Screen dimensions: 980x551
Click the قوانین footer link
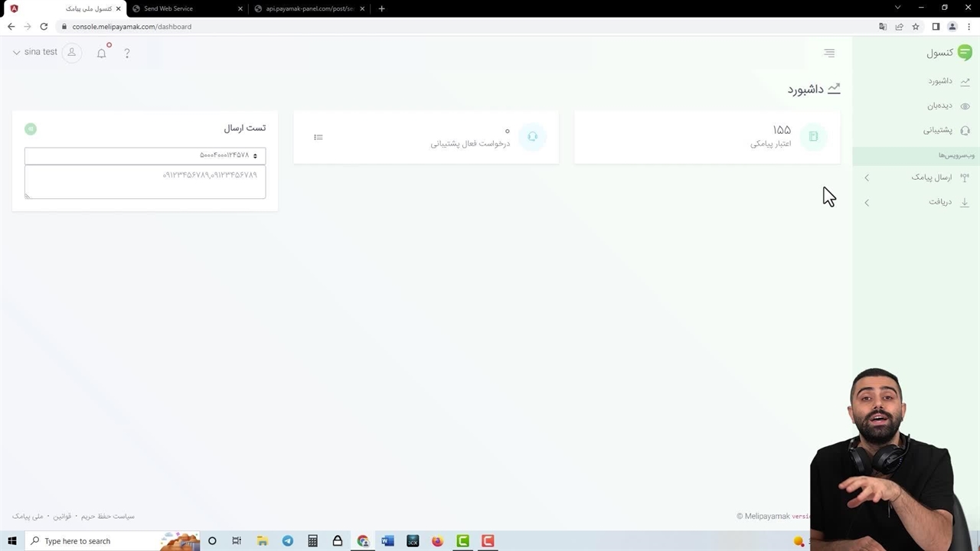pyautogui.click(x=62, y=517)
